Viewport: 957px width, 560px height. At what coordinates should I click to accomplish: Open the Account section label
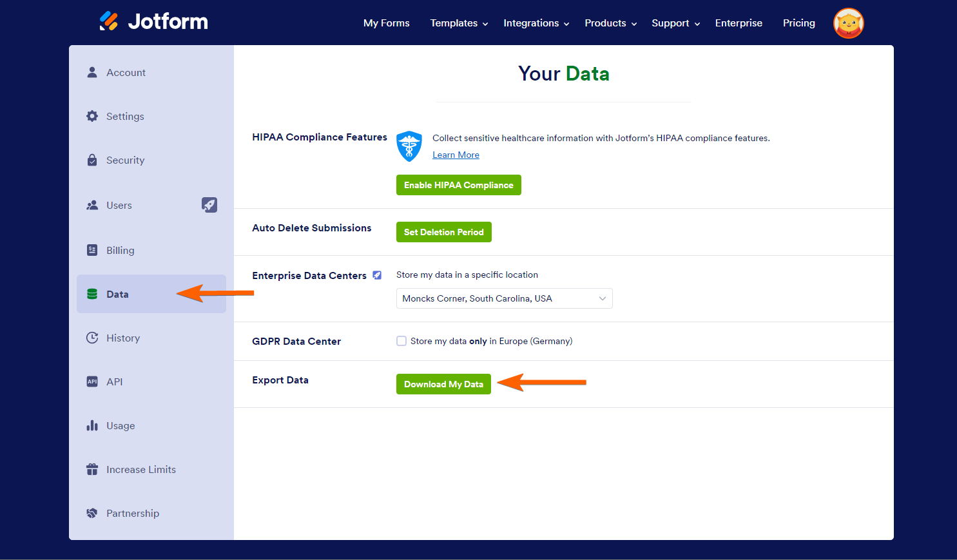pyautogui.click(x=126, y=73)
